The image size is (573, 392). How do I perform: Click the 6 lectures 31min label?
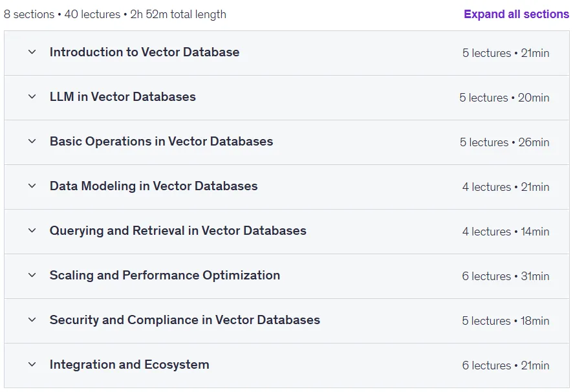click(x=505, y=276)
